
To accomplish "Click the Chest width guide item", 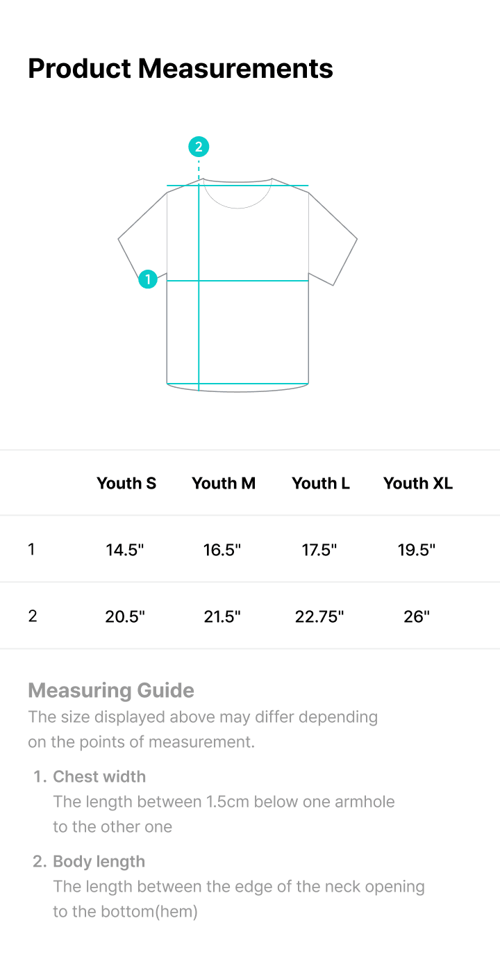I will [99, 776].
